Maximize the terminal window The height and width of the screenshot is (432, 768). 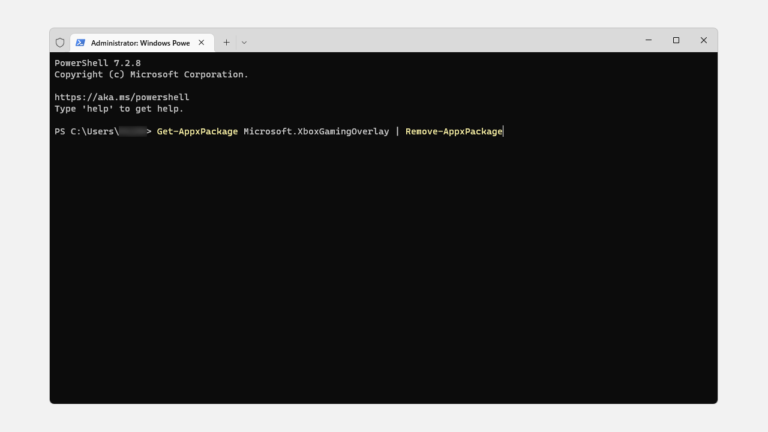(x=676, y=40)
